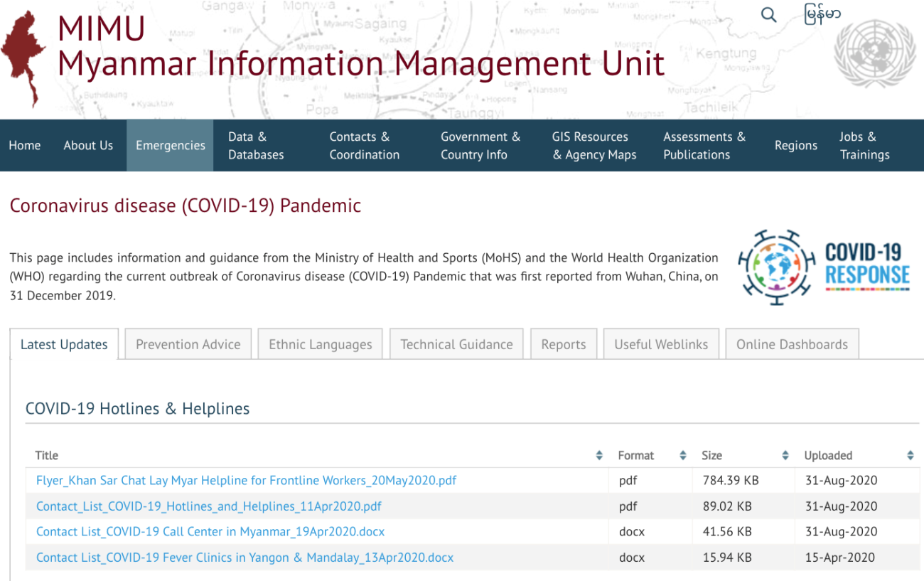This screenshot has height=581, width=924.
Task: Open the search magnifier icon
Action: tap(768, 15)
